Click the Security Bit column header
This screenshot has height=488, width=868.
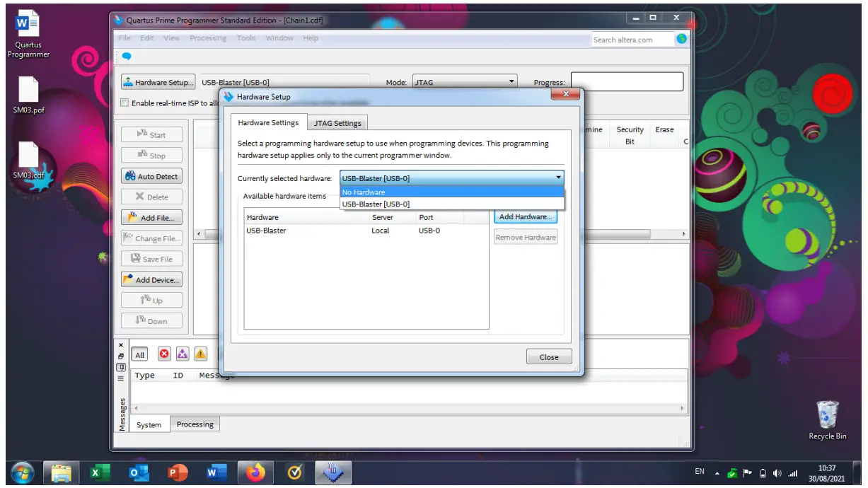point(630,135)
